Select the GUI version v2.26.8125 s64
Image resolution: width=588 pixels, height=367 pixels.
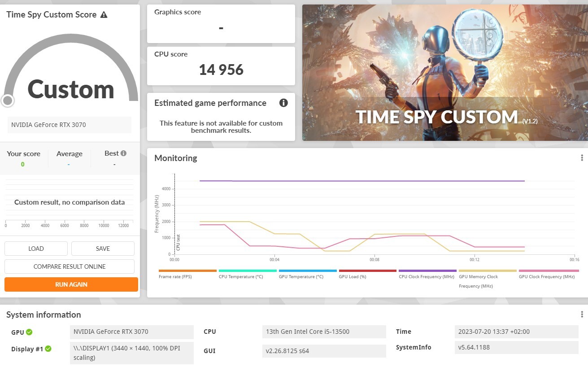(324, 351)
